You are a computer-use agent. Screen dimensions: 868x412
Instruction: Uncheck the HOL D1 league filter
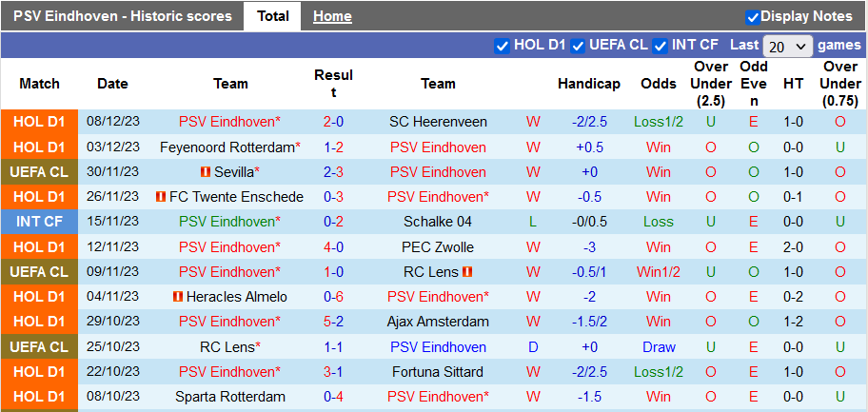503,45
